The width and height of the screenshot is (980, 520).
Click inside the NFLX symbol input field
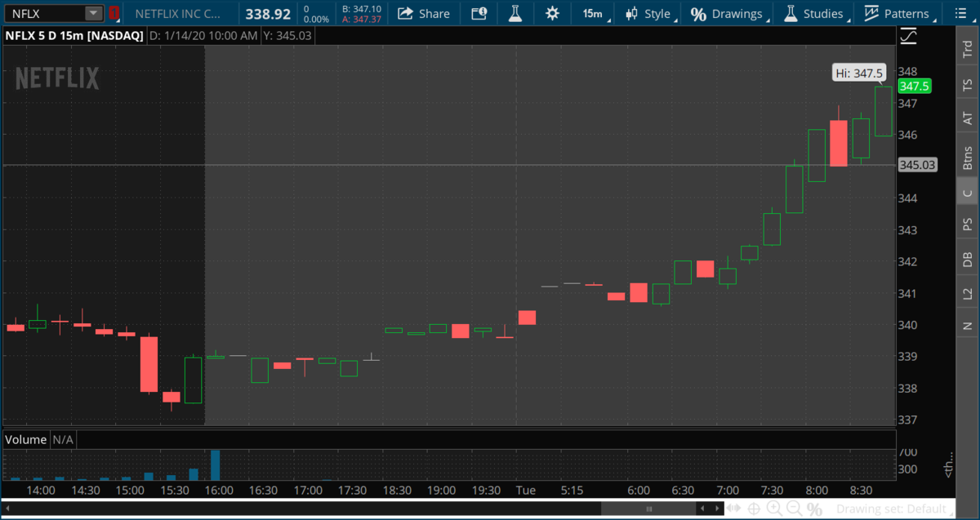point(46,13)
